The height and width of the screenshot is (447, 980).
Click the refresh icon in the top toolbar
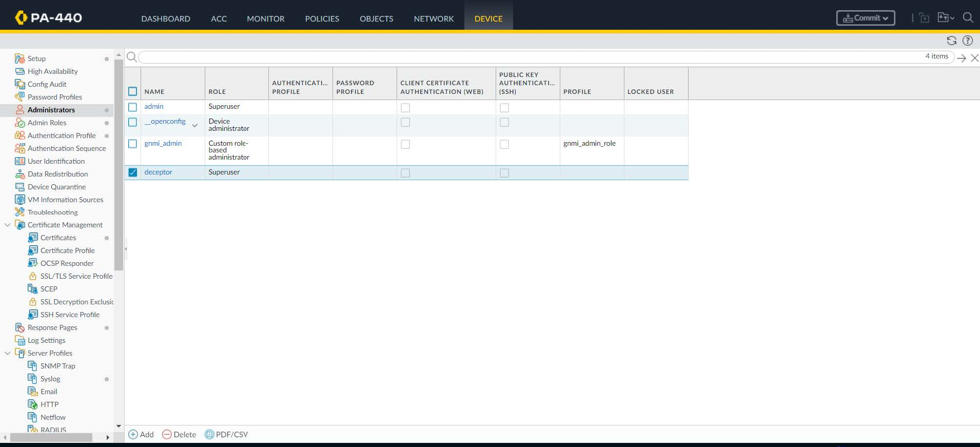[951, 41]
